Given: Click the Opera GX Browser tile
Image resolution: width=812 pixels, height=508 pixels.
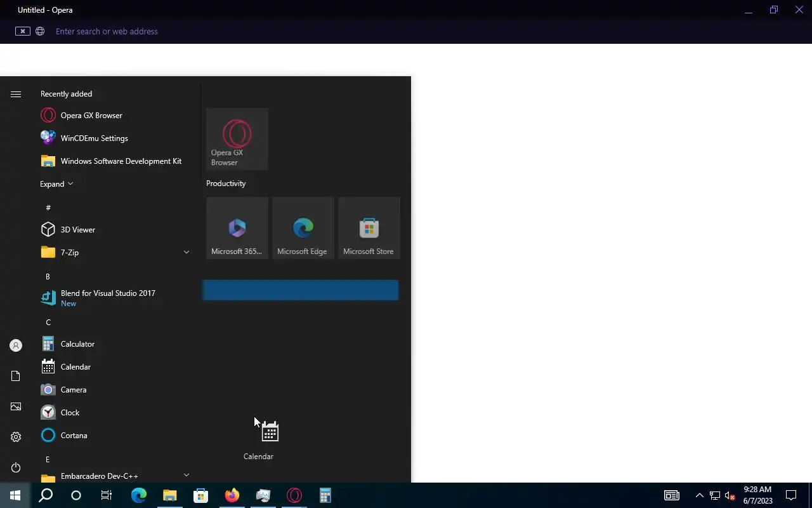Looking at the screenshot, I should pos(237,139).
